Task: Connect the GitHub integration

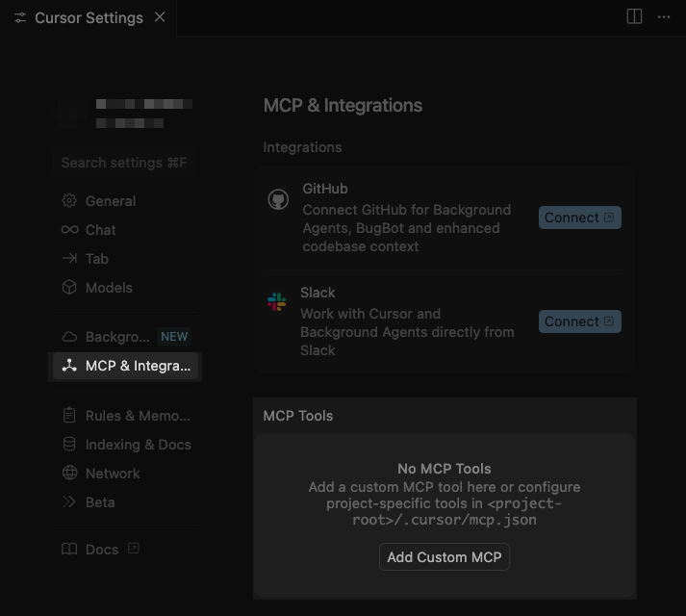Action: click(579, 218)
